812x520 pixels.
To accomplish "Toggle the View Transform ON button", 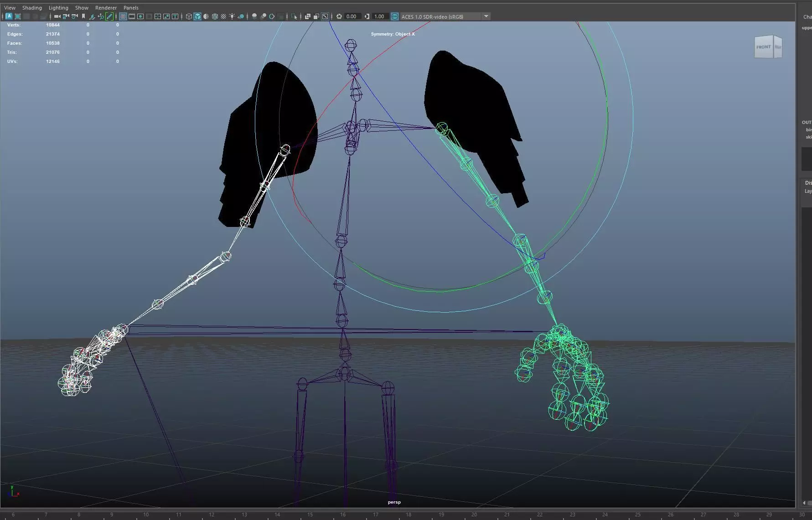I will pos(395,16).
